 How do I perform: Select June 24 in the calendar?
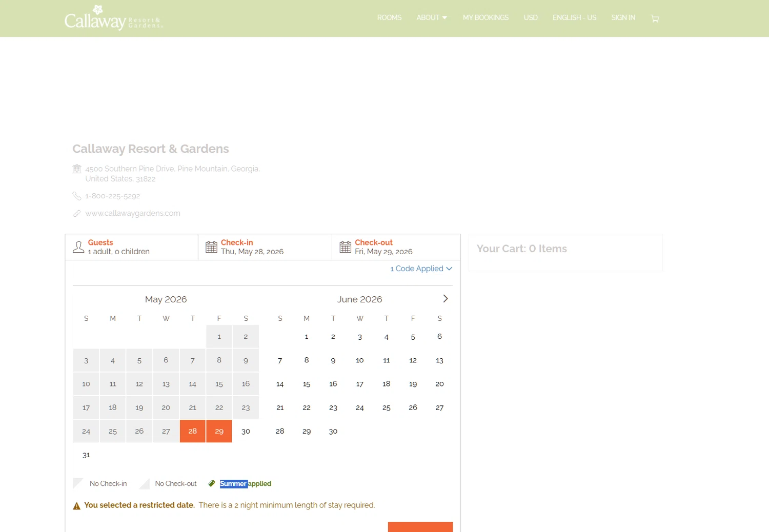pyautogui.click(x=360, y=407)
